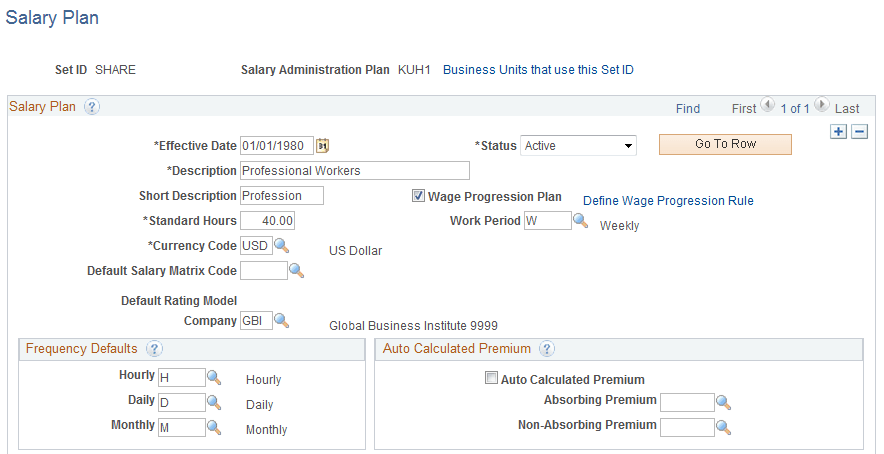Look up Work Period values
Screen dimensions: 884x454
click(x=581, y=221)
